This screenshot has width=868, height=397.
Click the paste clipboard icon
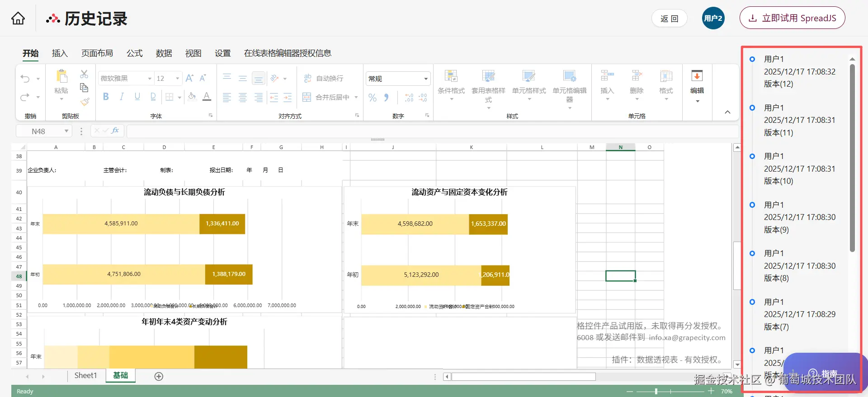pyautogui.click(x=61, y=76)
